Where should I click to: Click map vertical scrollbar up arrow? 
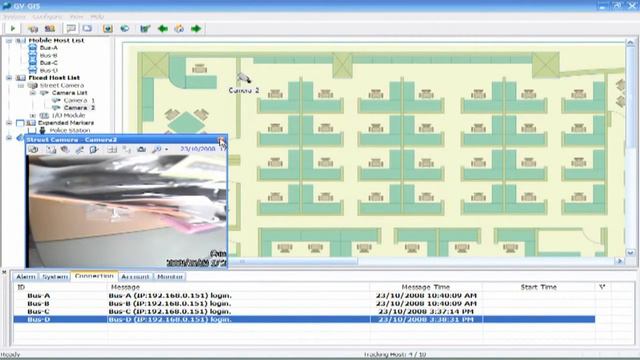coord(630,42)
